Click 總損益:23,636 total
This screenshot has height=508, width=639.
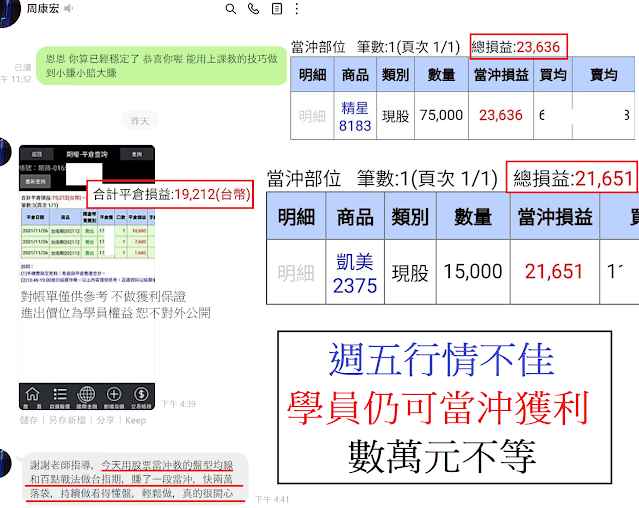pyautogui.click(x=518, y=47)
